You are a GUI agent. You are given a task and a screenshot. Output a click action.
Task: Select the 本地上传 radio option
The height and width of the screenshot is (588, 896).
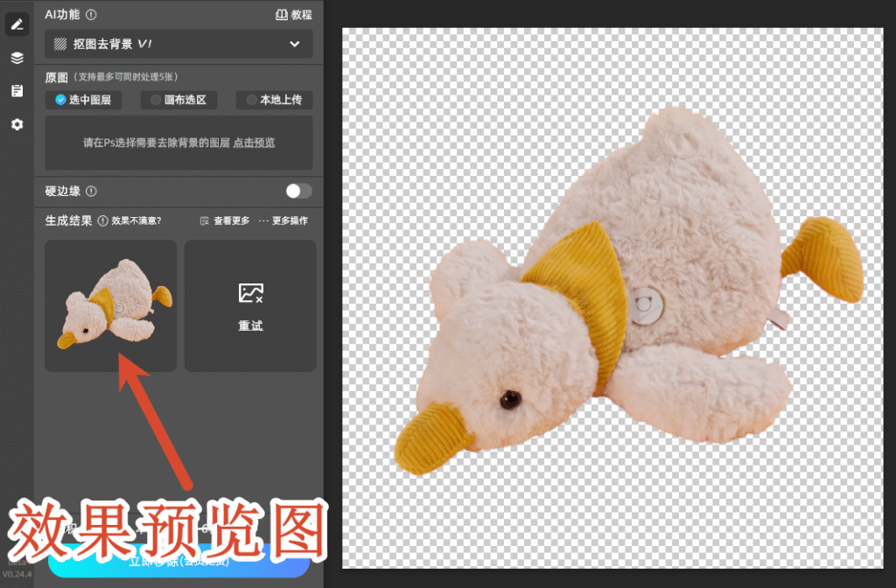pyautogui.click(x=274, y=100)
